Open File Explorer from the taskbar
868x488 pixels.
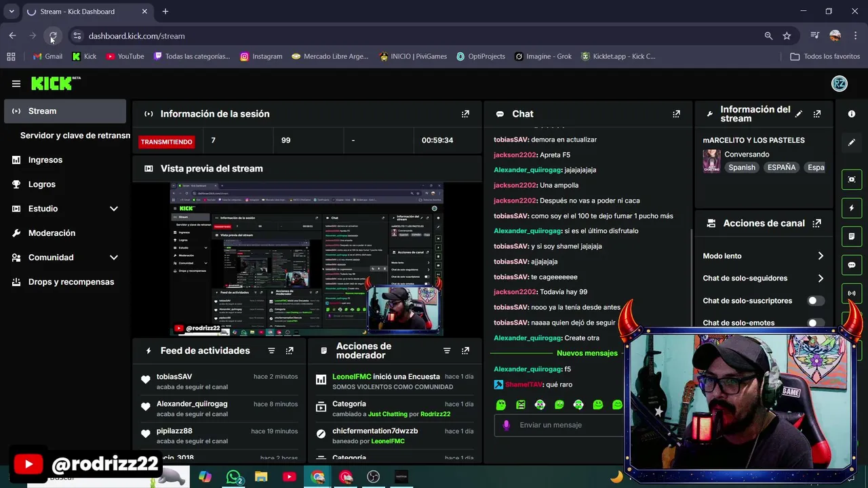point(261,477)
